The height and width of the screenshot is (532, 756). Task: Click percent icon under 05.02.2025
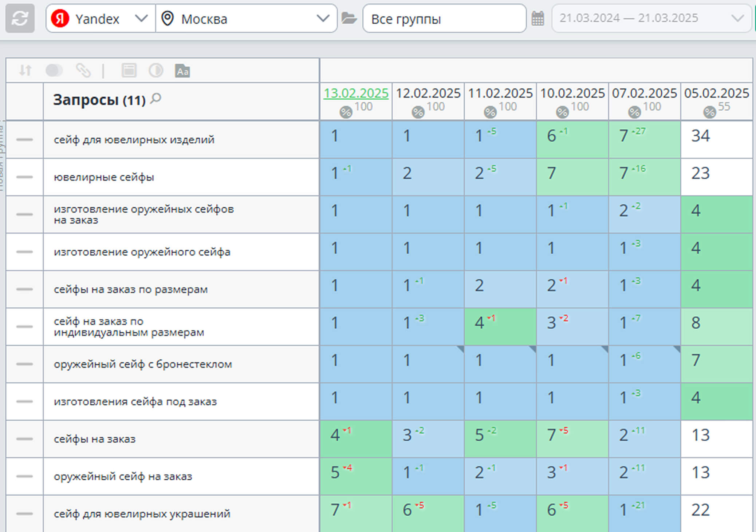(709, 112)
